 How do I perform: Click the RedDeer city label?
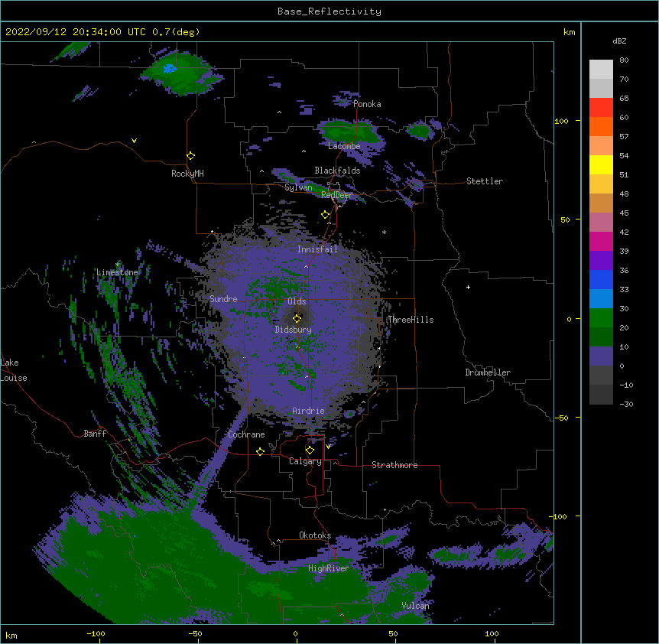336,195
